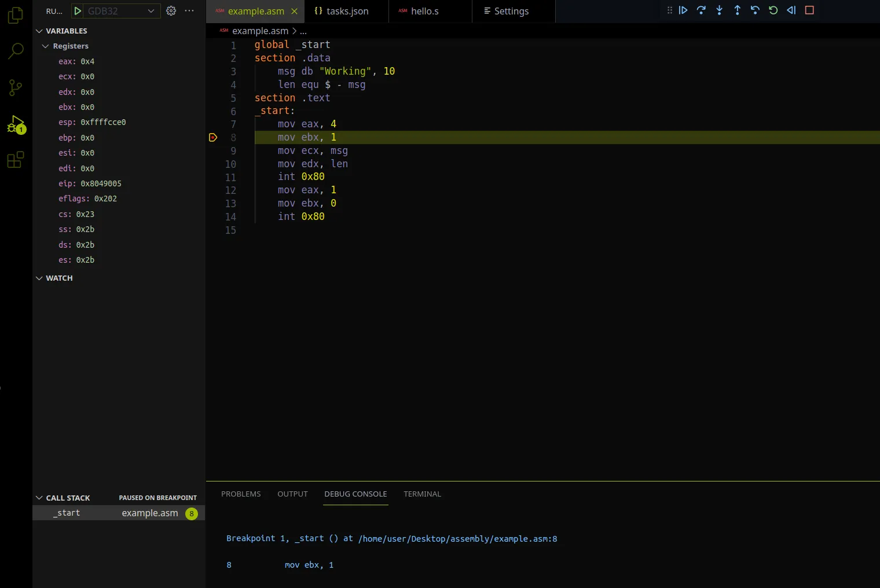Open Source Control from activity bar
Image resolution: width=880 pixels, height=588 pixels.
pyautogui.click(x=16, y=87)
